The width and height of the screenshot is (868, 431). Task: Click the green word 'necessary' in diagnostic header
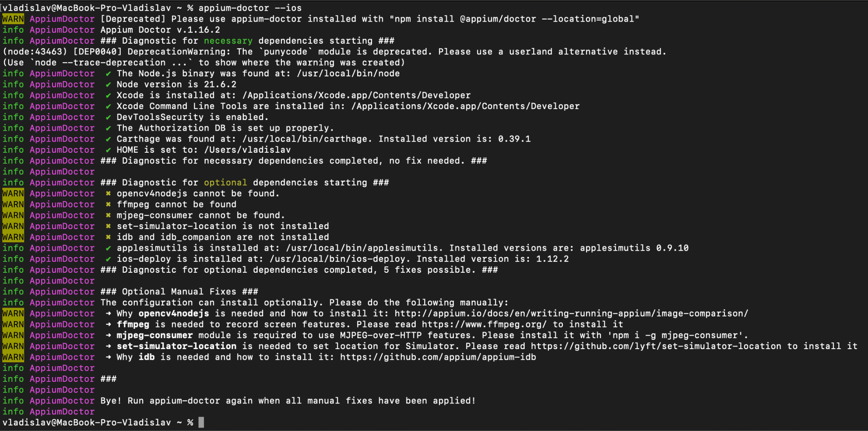(228, 41)
